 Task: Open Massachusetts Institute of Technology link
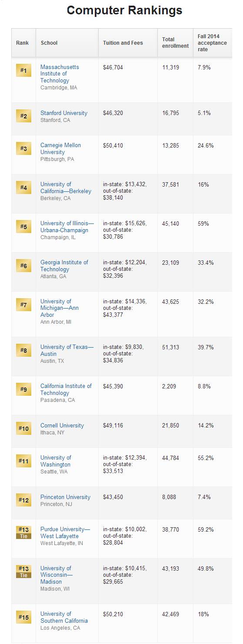[60, 74]
